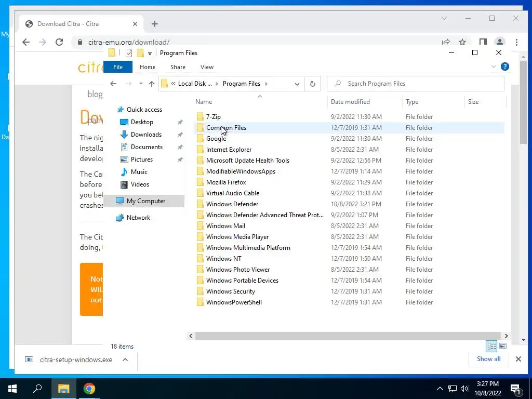
Task: Go back in File Explorer navigation
Action: pyautogui.click(x=113, y=84)
